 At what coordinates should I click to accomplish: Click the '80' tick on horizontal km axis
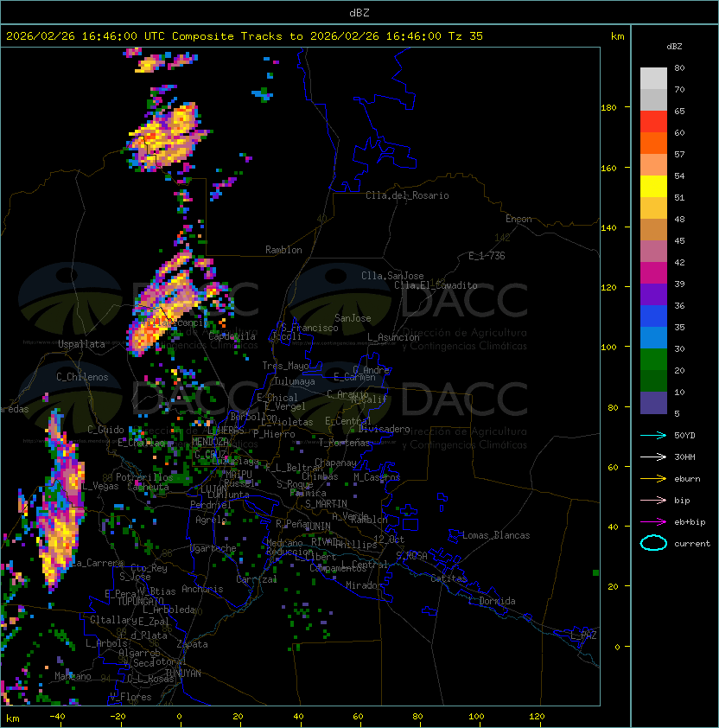(x=417, y=717)
